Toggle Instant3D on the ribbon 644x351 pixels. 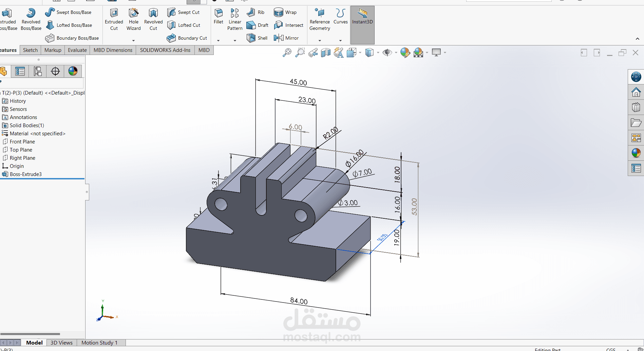pyautogui.click(x=362, y=19)
